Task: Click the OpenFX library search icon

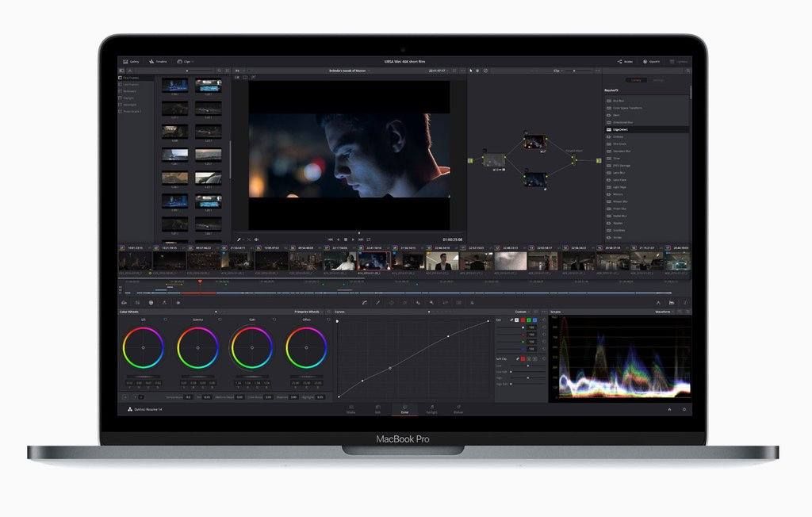Action: click(688, 71)
